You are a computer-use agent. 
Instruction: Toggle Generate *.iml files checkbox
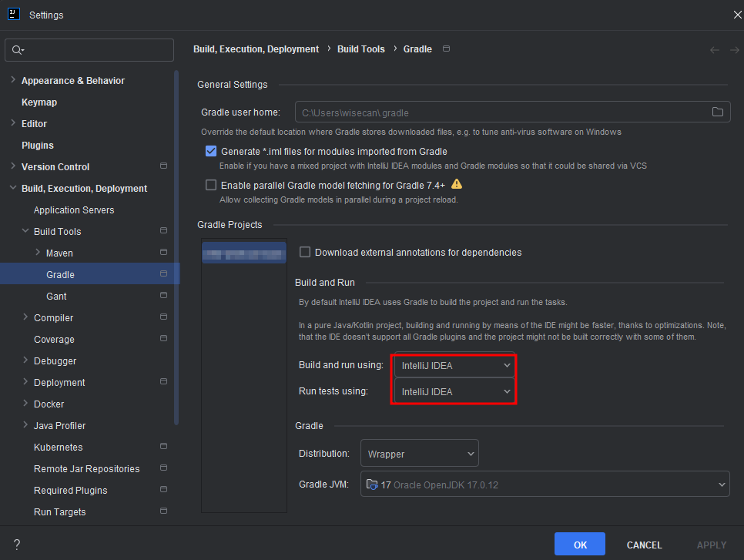[211, 152]
